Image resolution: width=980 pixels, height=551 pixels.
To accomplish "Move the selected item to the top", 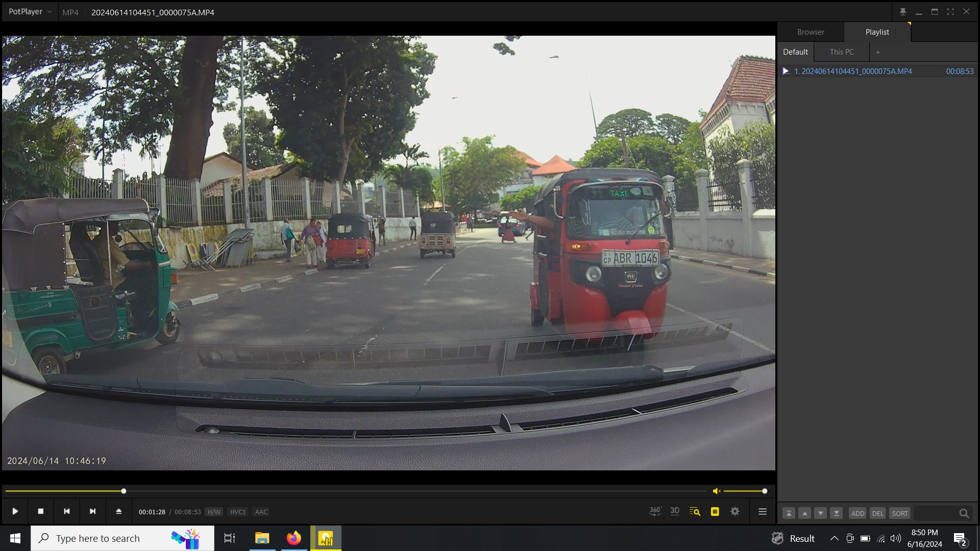I will (x=789, y=513).
